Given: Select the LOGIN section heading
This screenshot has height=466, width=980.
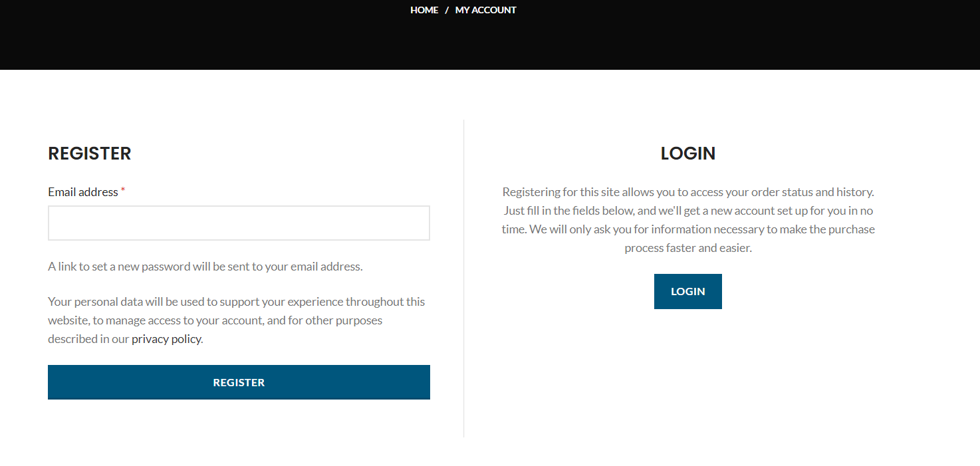Looking at the screenshot, I should [688, 154].
